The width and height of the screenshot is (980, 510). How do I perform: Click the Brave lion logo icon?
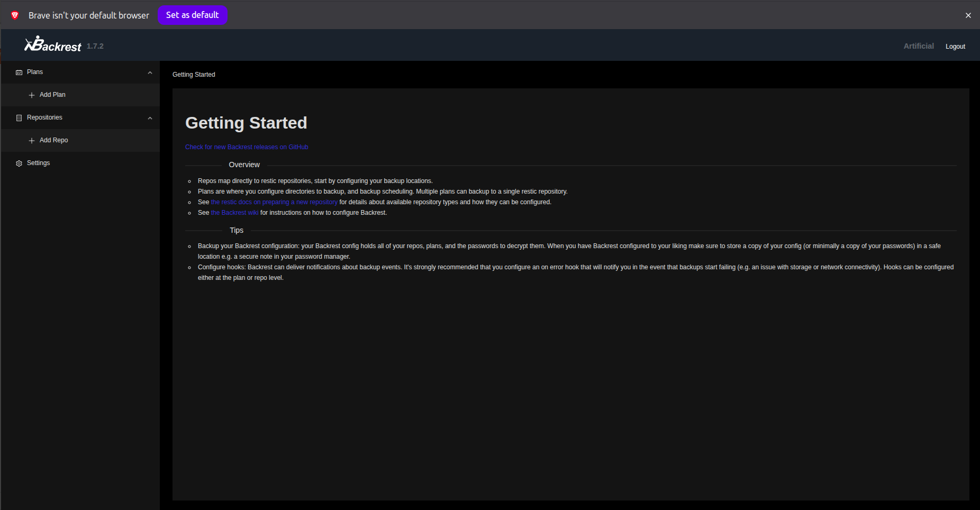[x=15, y=15]
